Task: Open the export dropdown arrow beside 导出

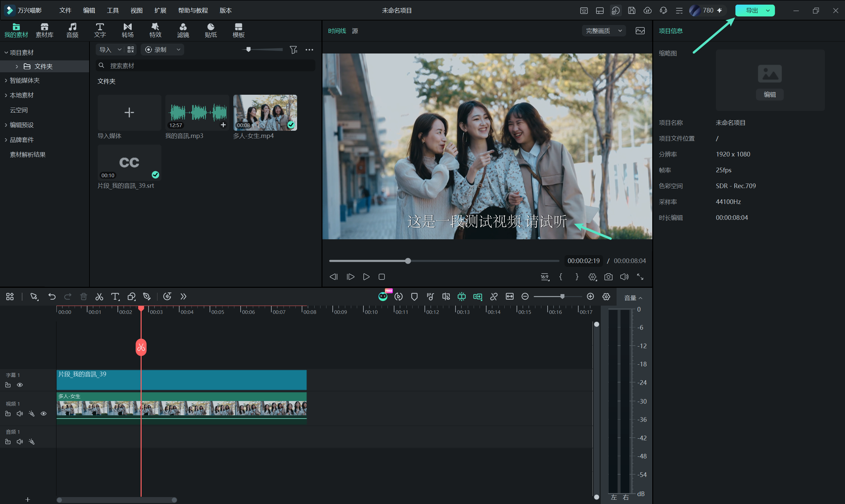Action: click(767, 11)
